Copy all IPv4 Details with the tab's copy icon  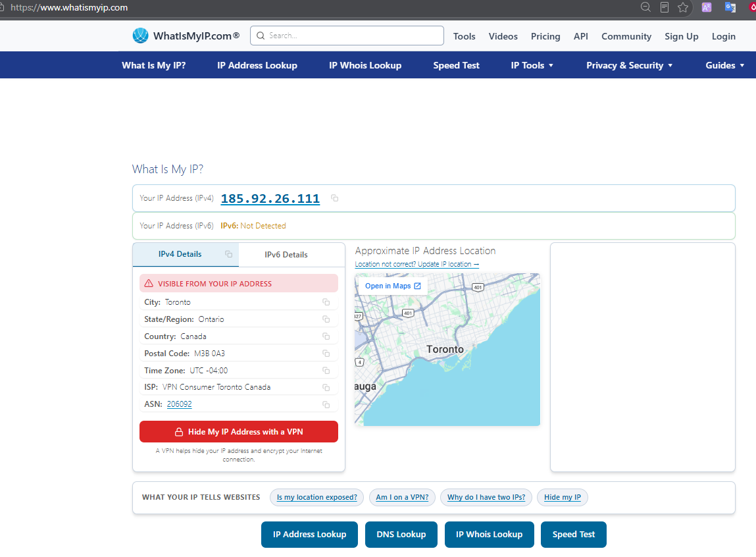(228, 254)
